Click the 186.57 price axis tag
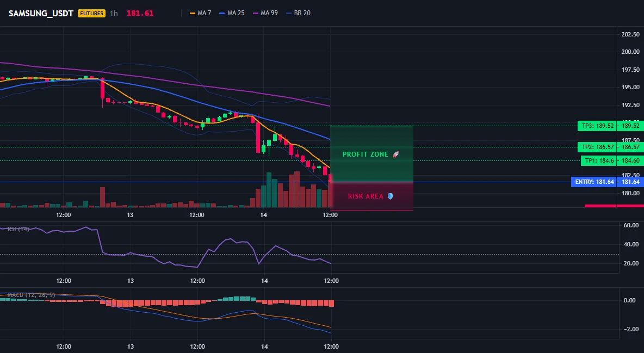644x353 pixels. click(x=630, y=147)
